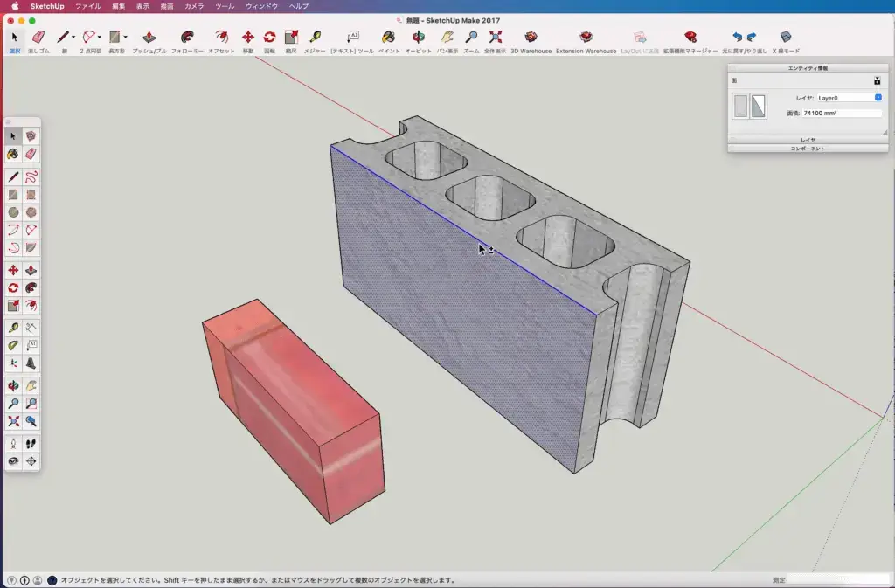Viewport: 895px width, 588px height.
Task: Open the ウィンドウ menu
Action: click(261, 6)
